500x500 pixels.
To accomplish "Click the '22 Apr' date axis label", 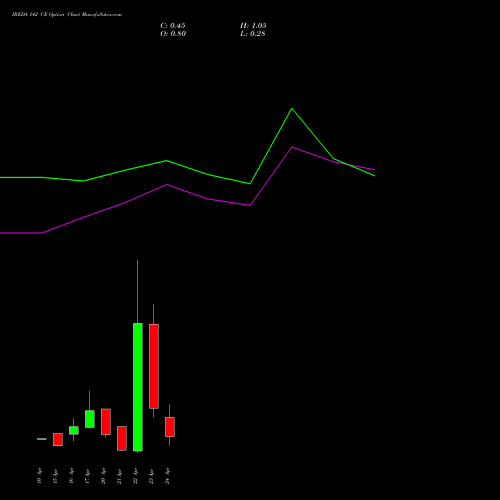I will [135, 476].
